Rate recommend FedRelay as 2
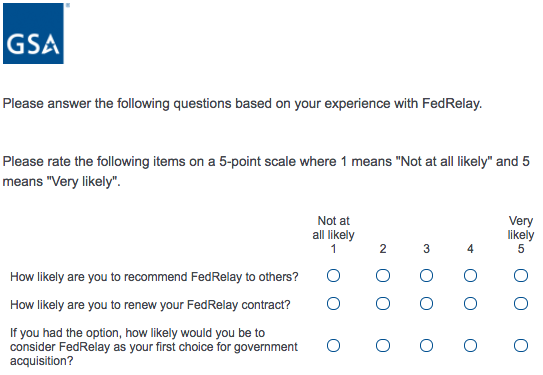 [x=383, y=276]
